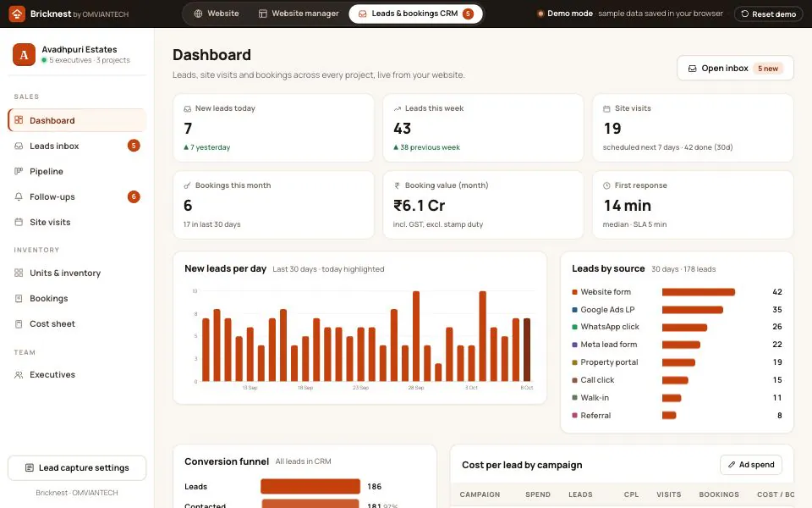This screenshot has height=508, width=812.
Task: Click the CAMPAIGN column header
Action: (x=480, y=494)
